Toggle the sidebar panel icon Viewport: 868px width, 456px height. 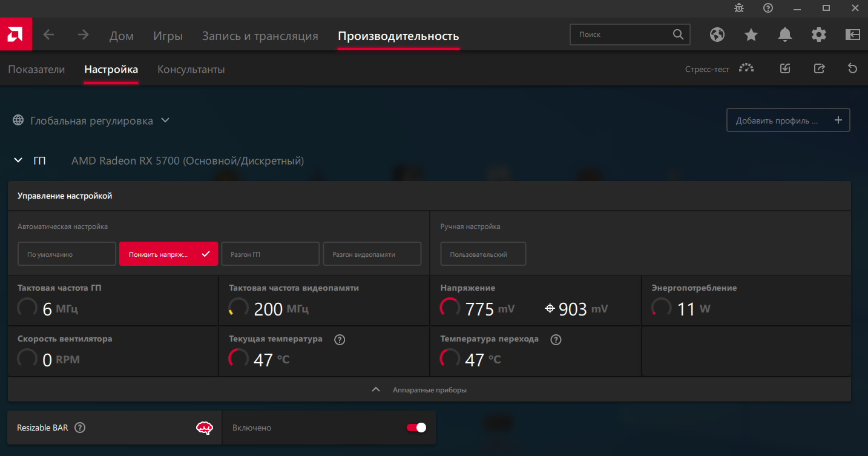point(853,35)
